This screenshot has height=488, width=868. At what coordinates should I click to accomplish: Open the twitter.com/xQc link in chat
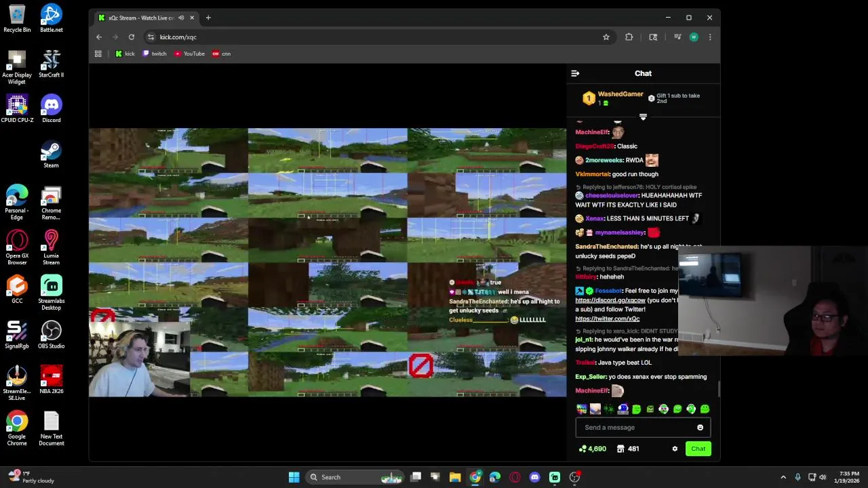(607, 319)
